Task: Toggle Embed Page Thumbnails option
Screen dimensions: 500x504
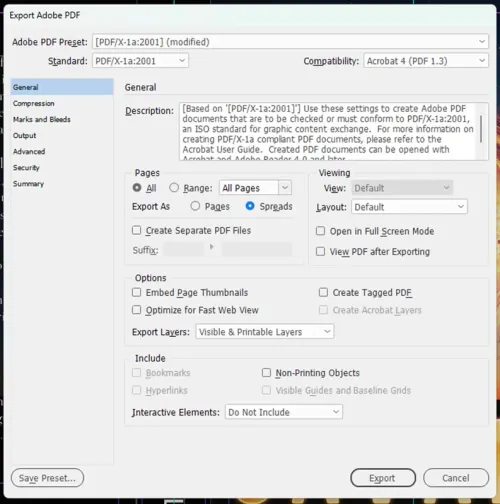Action: [x=137, y=292]
